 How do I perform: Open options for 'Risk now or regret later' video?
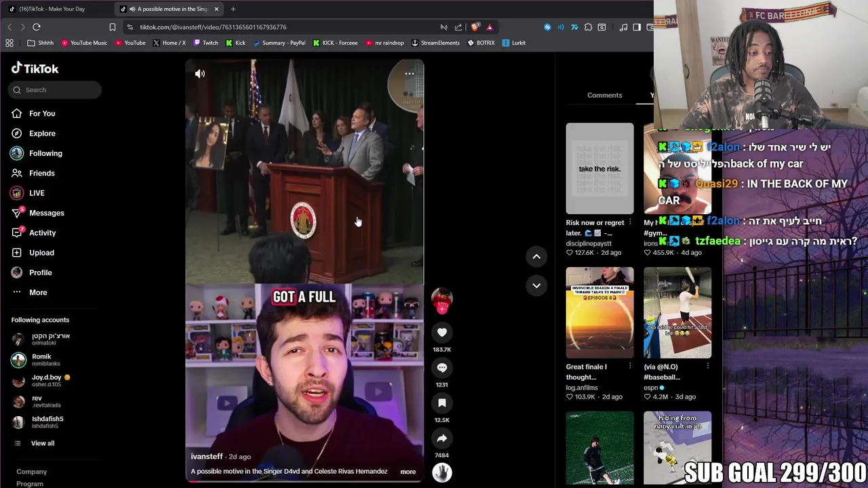pyautogui.click(x=630, y=222)
